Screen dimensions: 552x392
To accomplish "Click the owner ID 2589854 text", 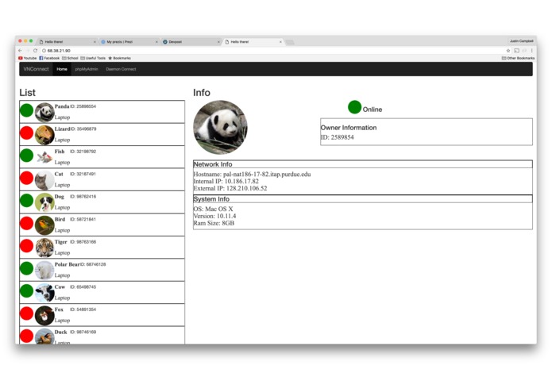I will click(x=338, y=137).
